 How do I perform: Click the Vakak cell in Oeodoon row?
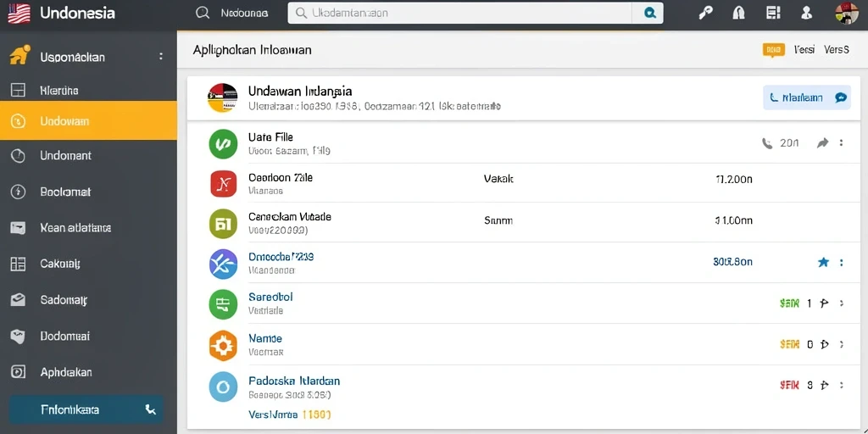pyautogui.click(x=498, y=180)
